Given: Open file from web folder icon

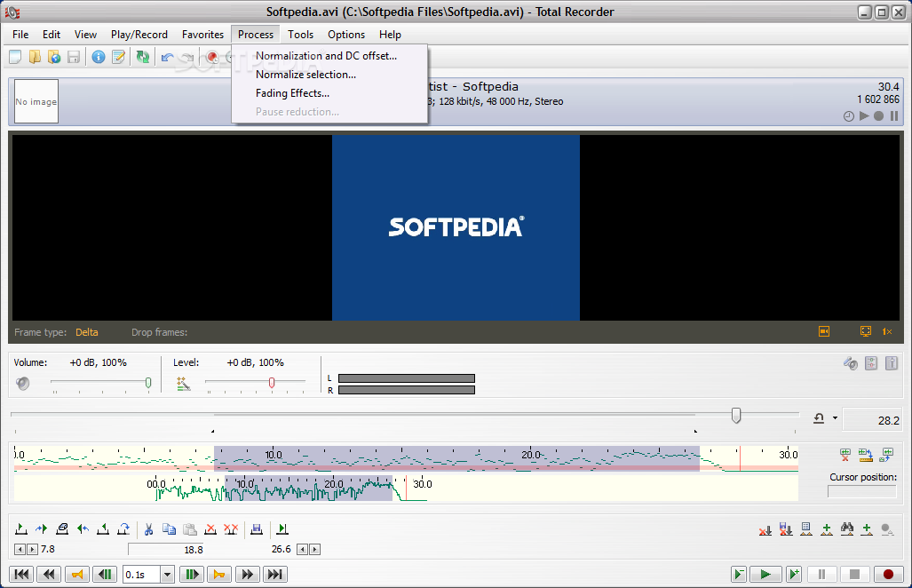Looking at the screenshot, I should point(54,57).
